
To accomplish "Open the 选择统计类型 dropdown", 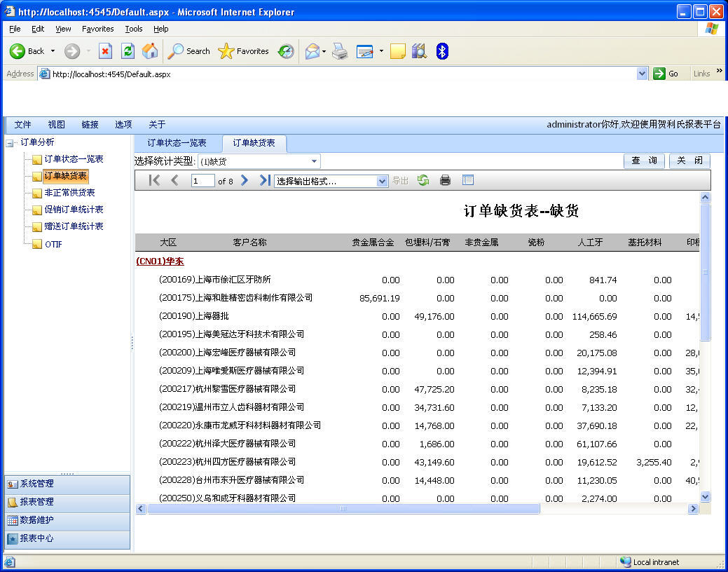I will 314,161.
